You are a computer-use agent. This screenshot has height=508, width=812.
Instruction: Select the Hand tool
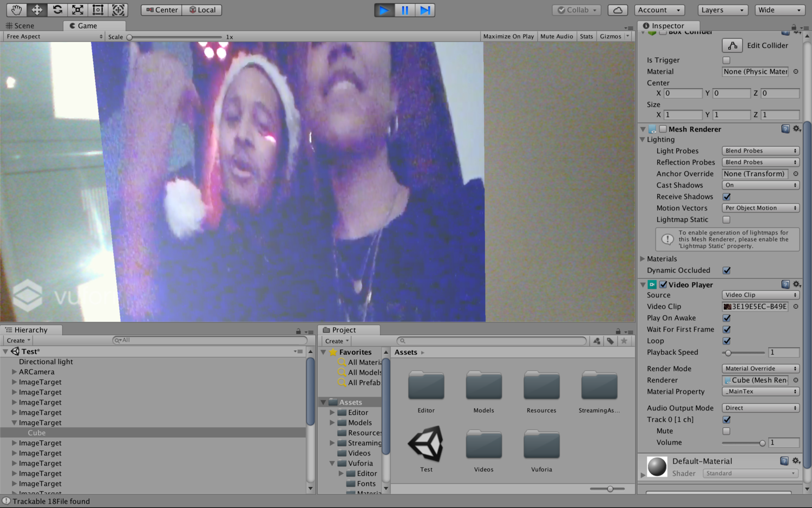[x=16, y=10]
